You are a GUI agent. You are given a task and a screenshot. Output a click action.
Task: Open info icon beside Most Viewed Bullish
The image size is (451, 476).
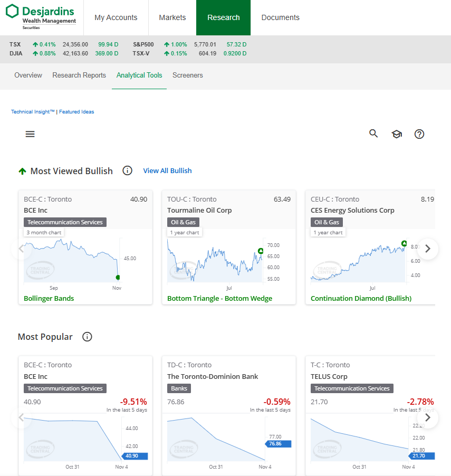click(x=127, y=170)
